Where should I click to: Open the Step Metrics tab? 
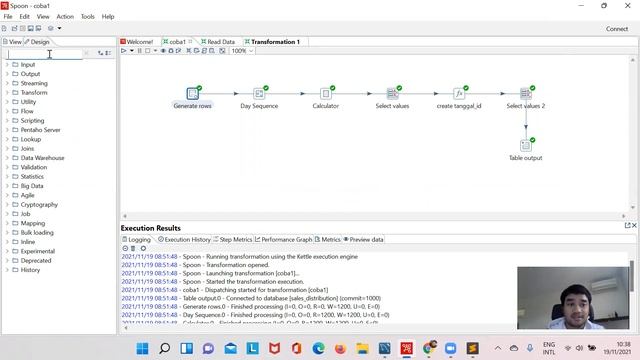[x=233, y=240]
